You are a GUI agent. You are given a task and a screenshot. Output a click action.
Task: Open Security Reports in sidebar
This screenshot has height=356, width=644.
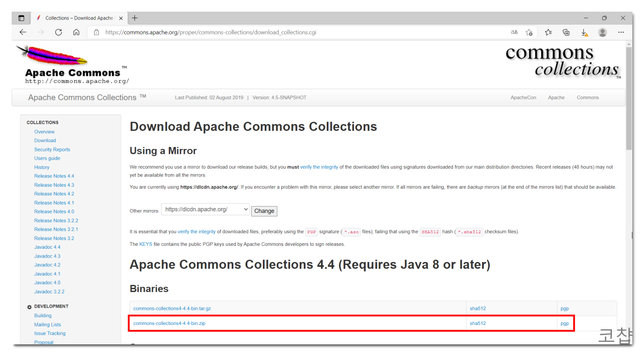click(x=52, y=149)
